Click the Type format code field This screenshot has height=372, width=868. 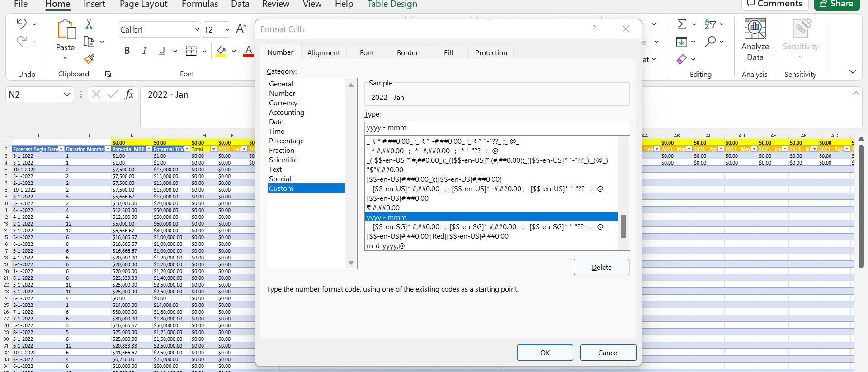click(x=497, y=127)
